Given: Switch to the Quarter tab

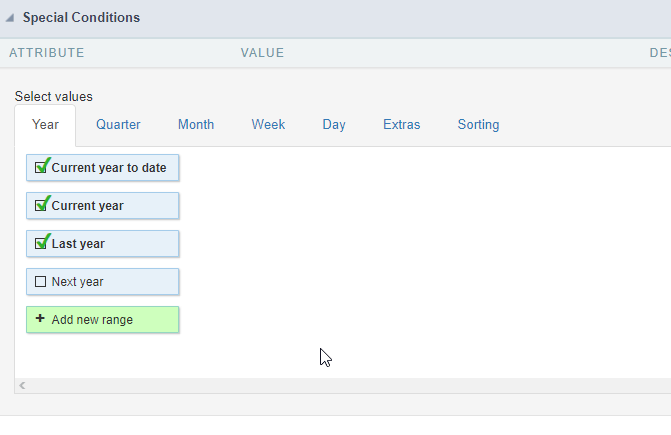Looking at the screenshot, I should pos(118,125).
